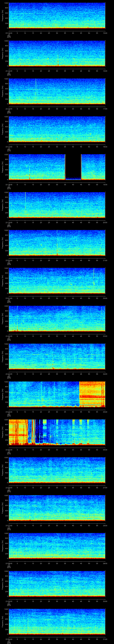114x644 pixels.
Task: Open the spectrogram panel for 23:27:00
Action: [x=57, y=508]
